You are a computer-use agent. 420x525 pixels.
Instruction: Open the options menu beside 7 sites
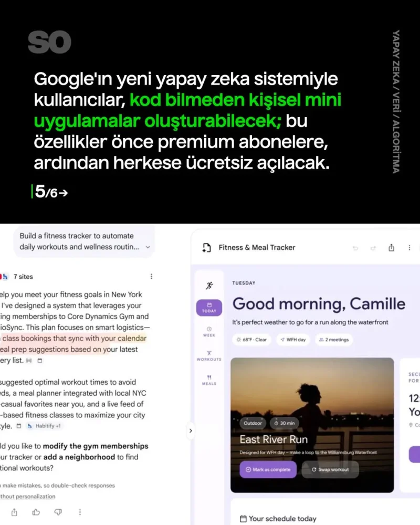click(151, 276)
